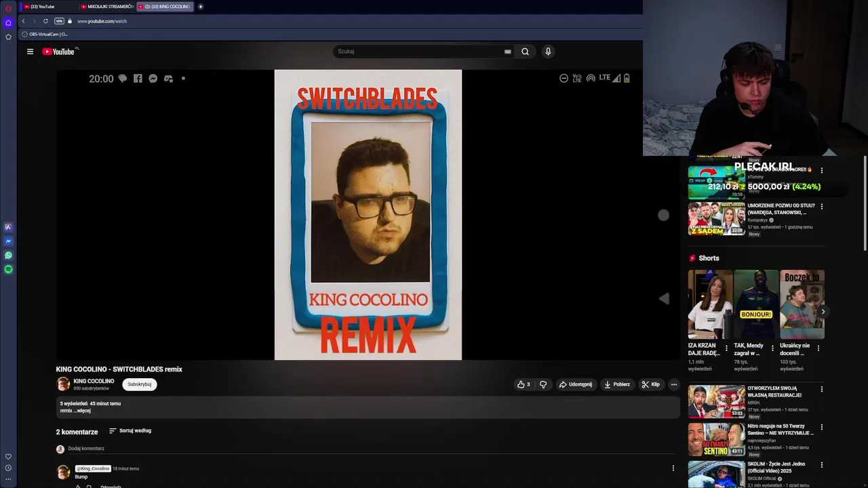Open the Opera menu logo
Image resolution: width=868 pixels, height=488 pixels.
click(x=8, y=8)
